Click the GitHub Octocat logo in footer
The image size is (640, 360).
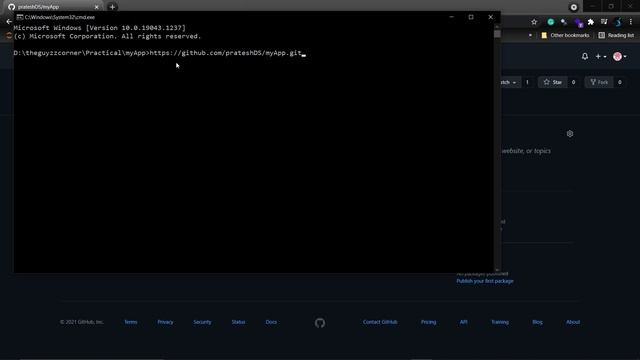coord(320,323)
